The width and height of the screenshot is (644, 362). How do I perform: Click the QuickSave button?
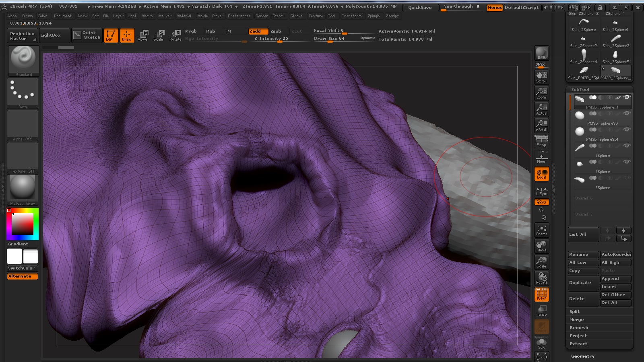point(420,7)
